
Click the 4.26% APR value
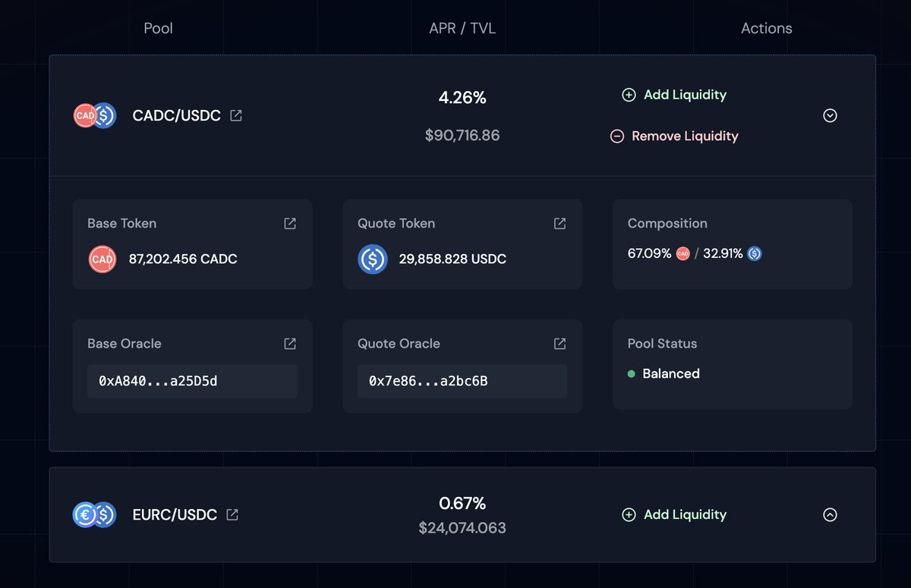pyautogui.click(x=462, y=97)
